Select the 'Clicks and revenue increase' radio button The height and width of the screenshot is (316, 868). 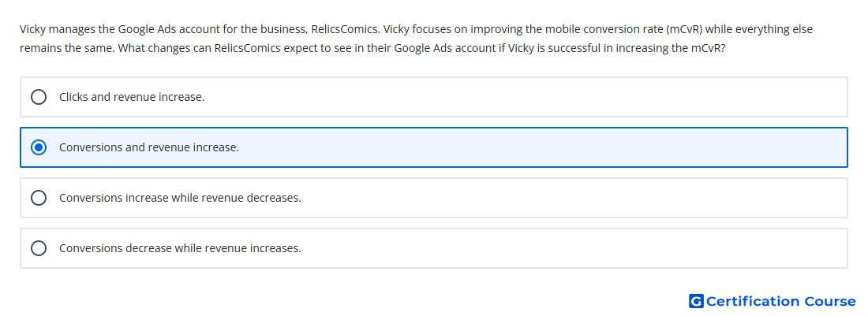point(39,97)
